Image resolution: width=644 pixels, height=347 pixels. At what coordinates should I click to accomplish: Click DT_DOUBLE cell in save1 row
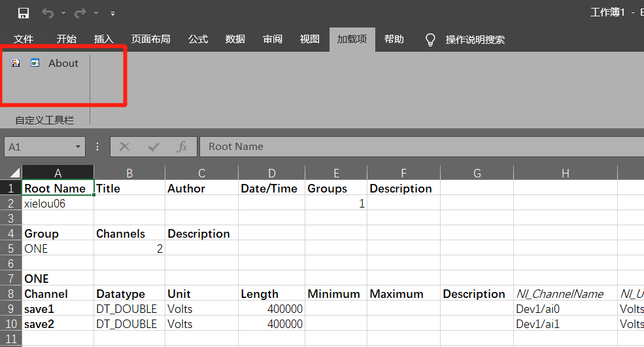pyautogui.click(x=129, y=309)
